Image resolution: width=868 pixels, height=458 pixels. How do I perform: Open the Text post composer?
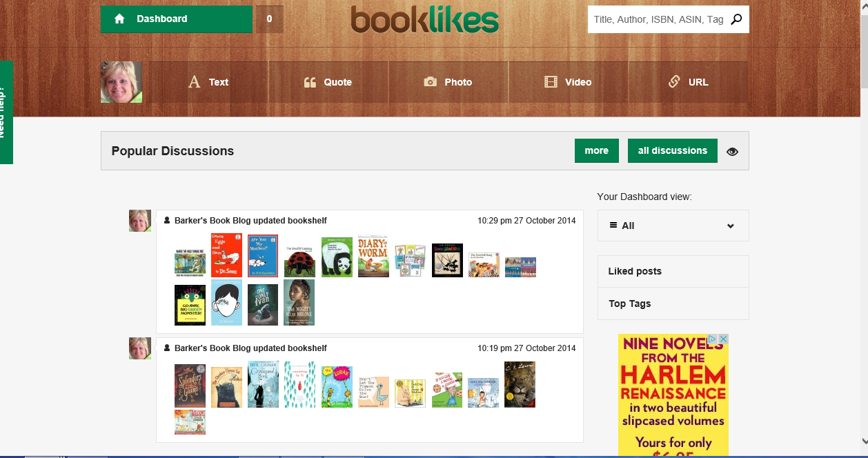coord(208,81)
